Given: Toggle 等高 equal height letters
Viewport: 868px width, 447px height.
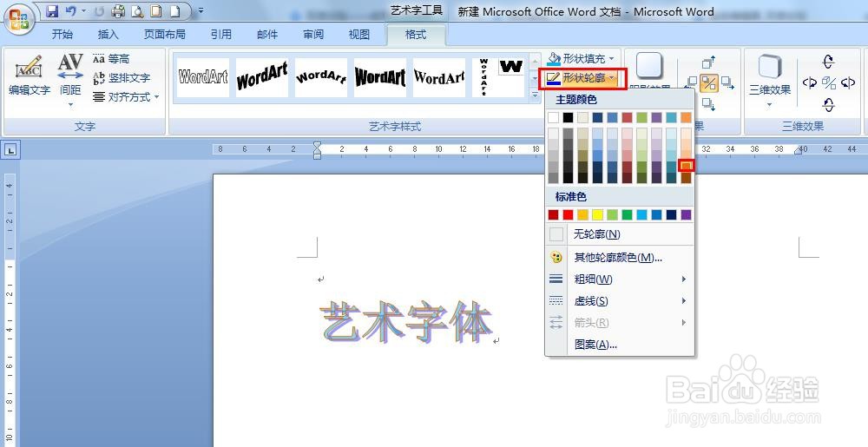Looking at the screenshot, I should point(111,59).
